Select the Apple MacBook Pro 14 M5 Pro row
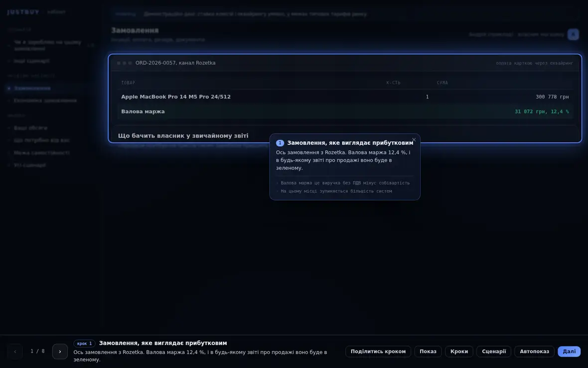Viewport: 588px width, 368px height. [345, 97]
